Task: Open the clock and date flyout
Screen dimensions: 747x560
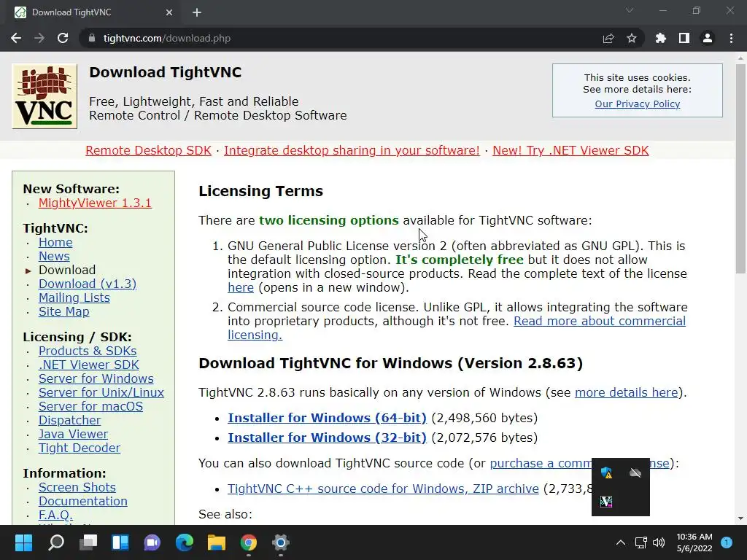Action: click(694, 542)
